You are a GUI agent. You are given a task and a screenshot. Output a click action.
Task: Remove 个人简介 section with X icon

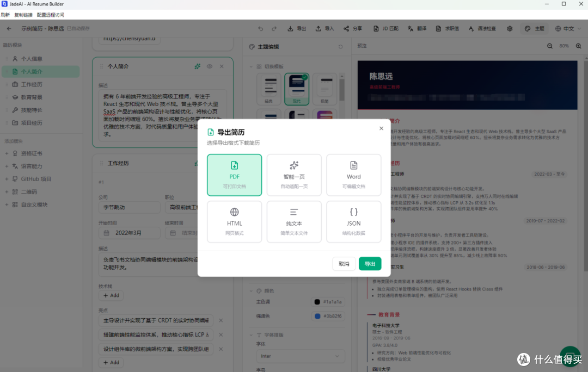222,66
